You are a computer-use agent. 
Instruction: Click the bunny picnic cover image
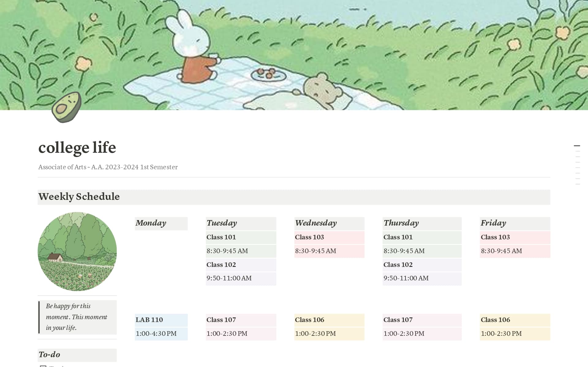pyautogui.click(x=294, y=55)
